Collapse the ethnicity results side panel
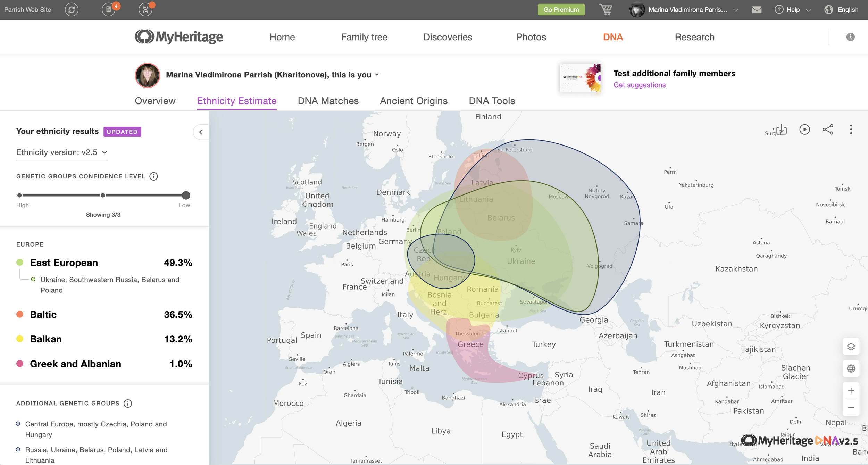 point(201,132)
